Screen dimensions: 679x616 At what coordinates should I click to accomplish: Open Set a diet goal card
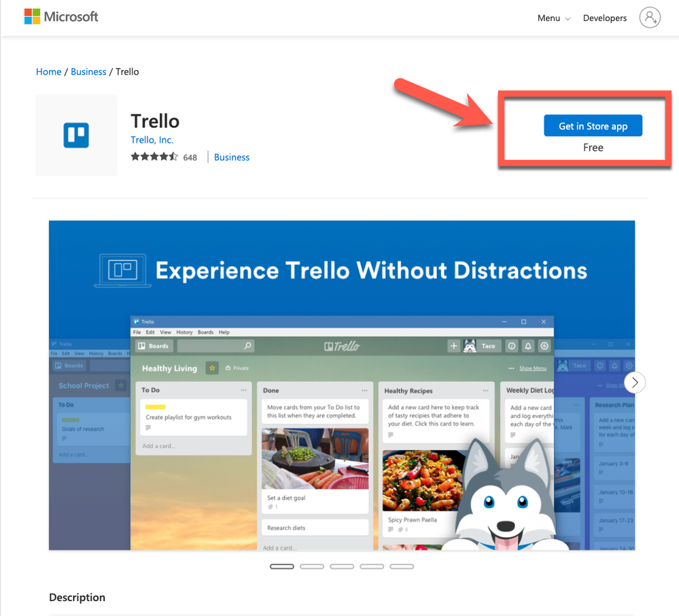[x=315, y=471]
